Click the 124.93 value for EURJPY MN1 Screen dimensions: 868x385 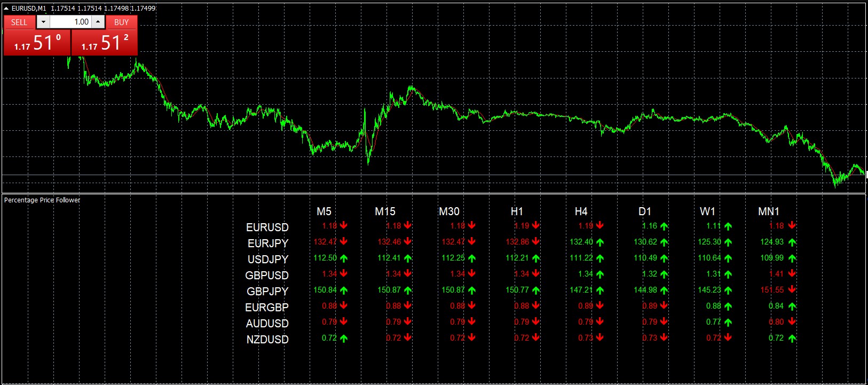772,242
